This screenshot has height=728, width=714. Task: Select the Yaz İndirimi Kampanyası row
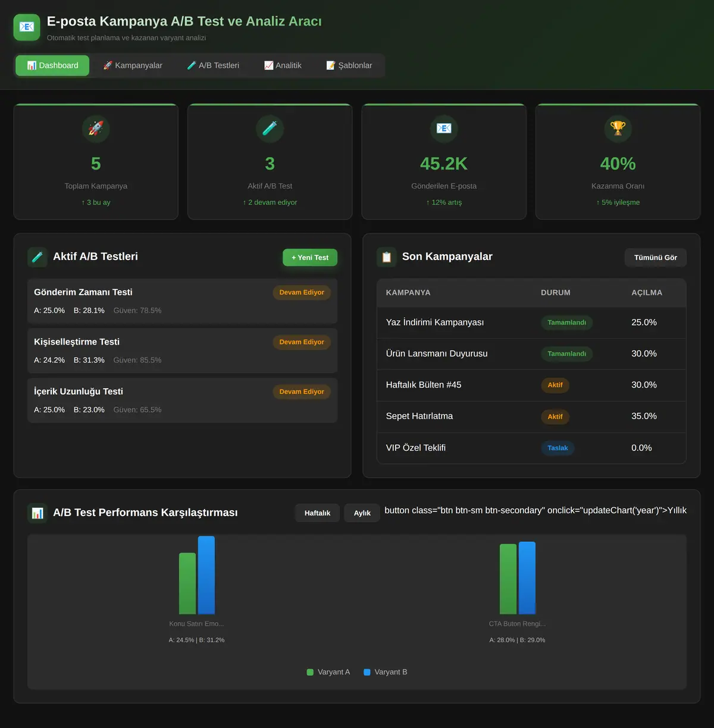pyautogui.click(x=531, y=323)
